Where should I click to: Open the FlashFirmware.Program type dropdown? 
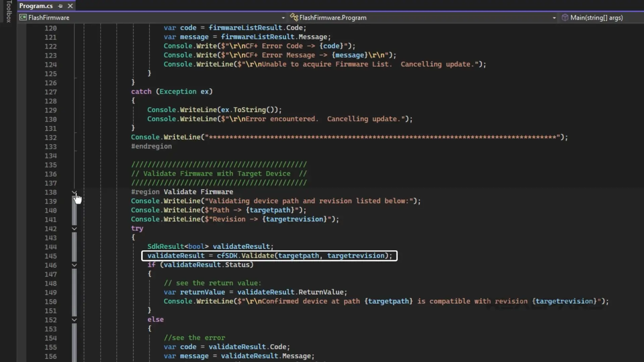point(554,18)
